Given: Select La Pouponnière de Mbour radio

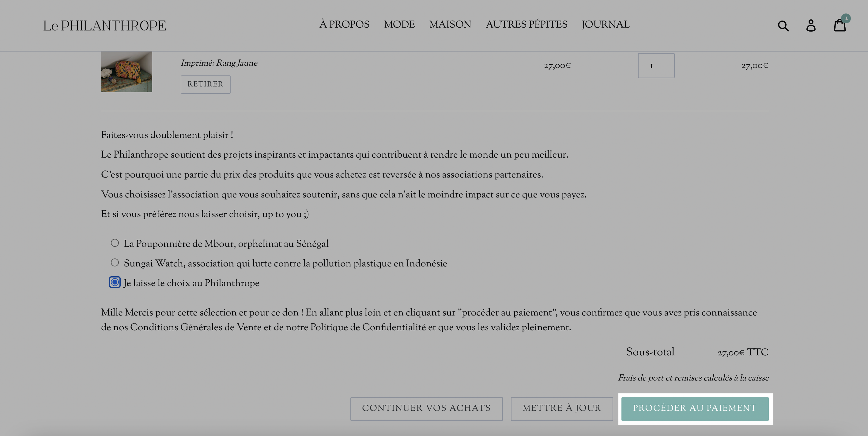Looking at the screenshot, I should 115,243.
